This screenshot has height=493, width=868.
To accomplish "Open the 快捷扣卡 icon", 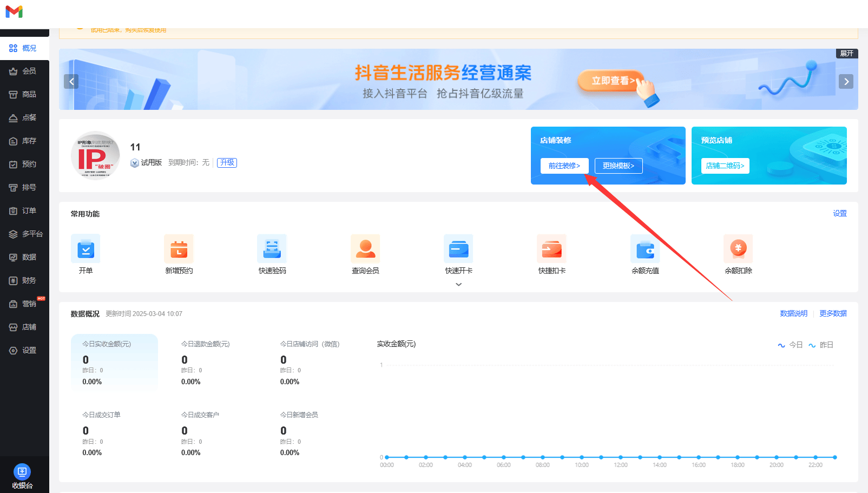I will pos(551,249).
